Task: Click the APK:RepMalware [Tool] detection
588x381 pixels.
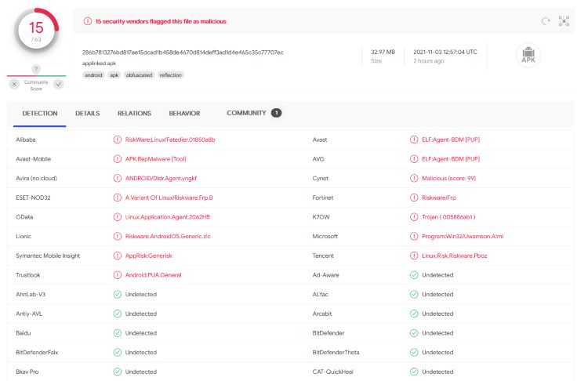Action: pos(156,159)
